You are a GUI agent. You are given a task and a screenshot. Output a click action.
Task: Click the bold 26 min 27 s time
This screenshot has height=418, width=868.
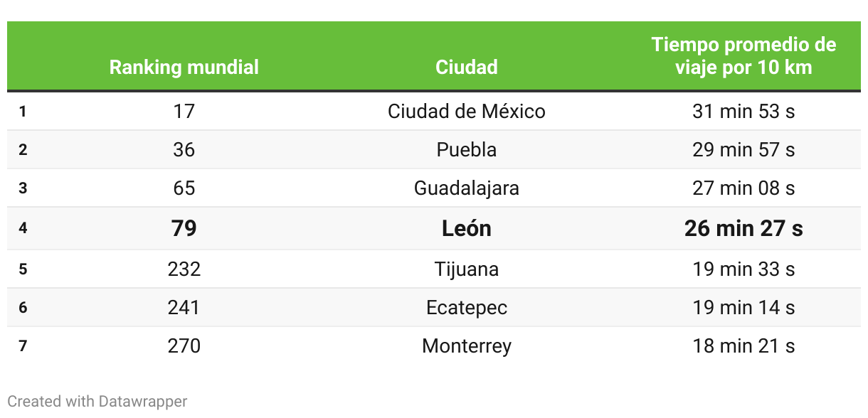pyautogui.click(x=743, y=228)
